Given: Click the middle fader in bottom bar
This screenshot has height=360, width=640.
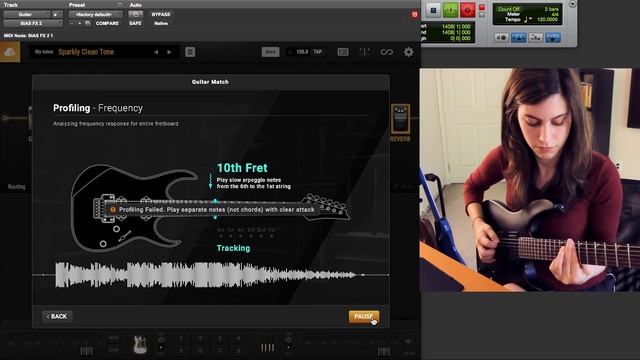Looking at the screenshot, I should (267, 348).
